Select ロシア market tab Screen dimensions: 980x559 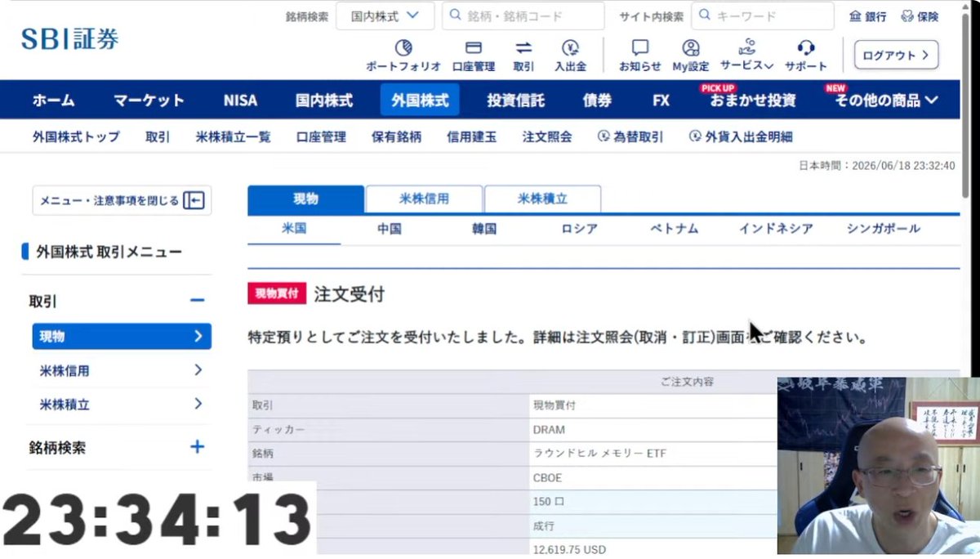click(x=580, y=229)
